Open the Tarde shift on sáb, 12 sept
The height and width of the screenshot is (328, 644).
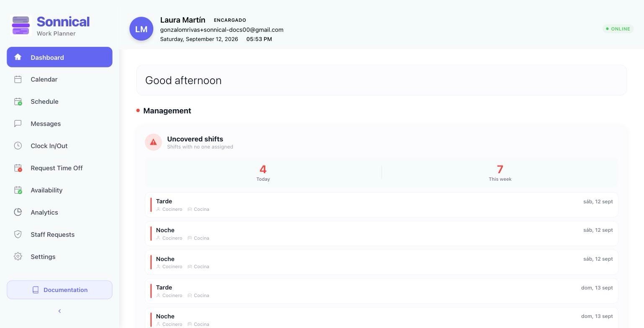(x=381, y=205)
